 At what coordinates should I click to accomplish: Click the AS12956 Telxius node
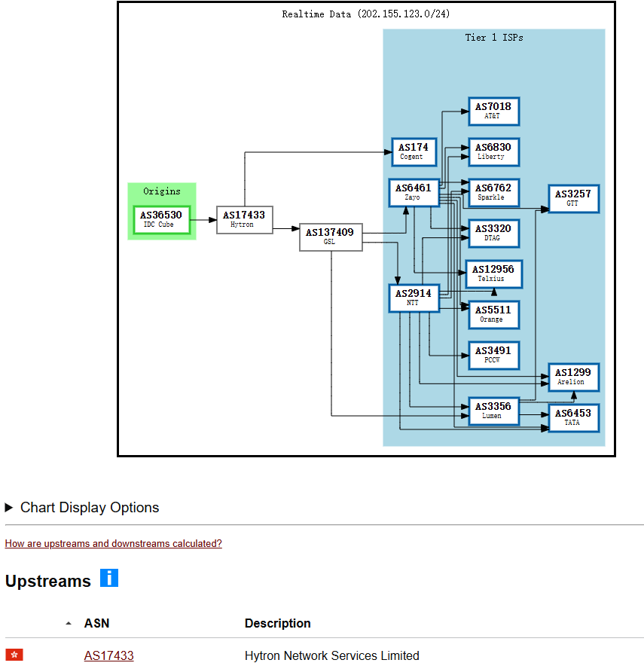494,274
